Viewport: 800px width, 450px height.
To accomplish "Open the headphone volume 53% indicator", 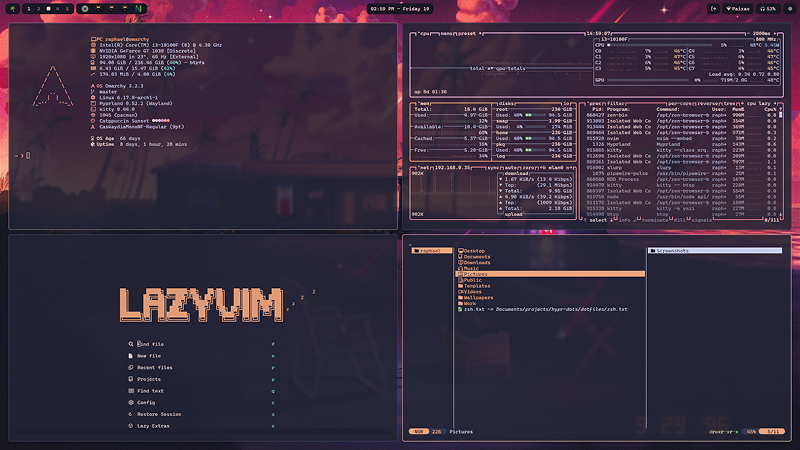I will [x=767, y=9].
